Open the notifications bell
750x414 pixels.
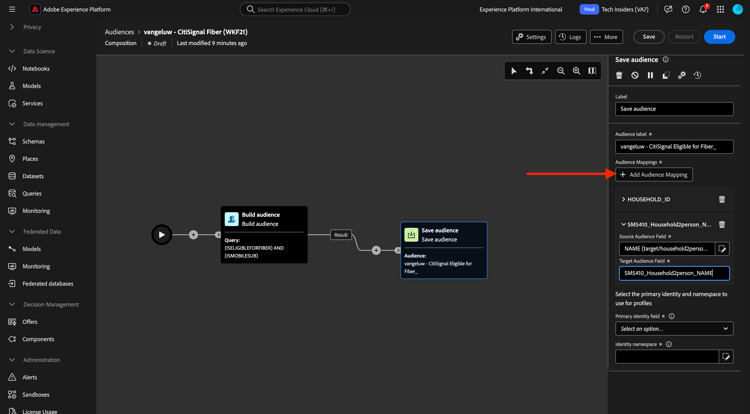pos(703,9)
